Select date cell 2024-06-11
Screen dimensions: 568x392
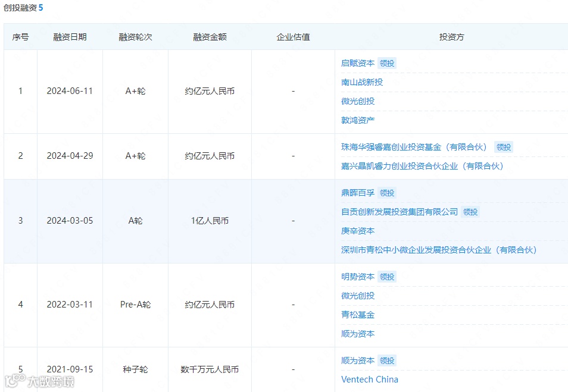coord(70,91)
